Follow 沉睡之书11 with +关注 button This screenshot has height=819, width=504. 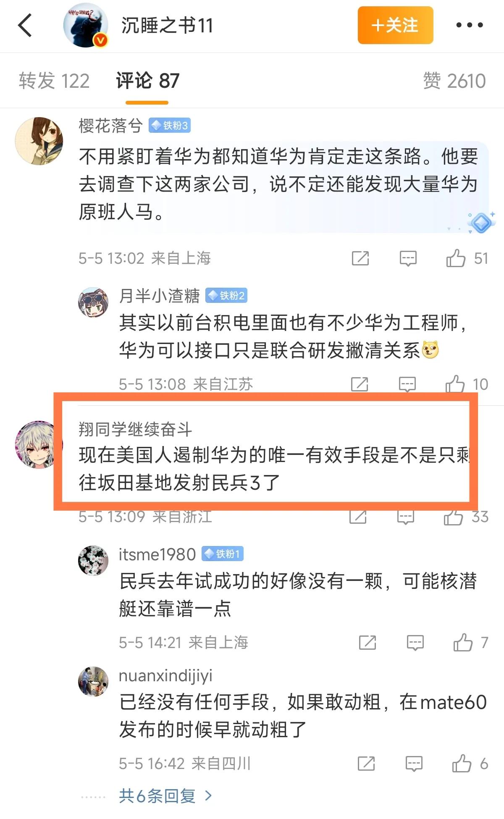(x=395, y=25)
